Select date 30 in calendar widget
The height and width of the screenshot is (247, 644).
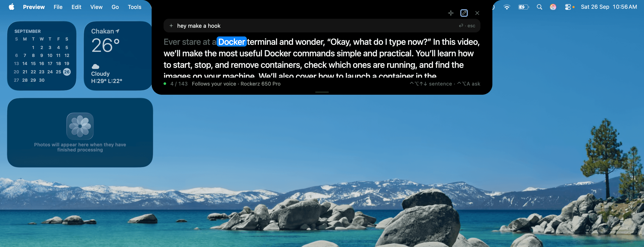[x=42, y=80]
